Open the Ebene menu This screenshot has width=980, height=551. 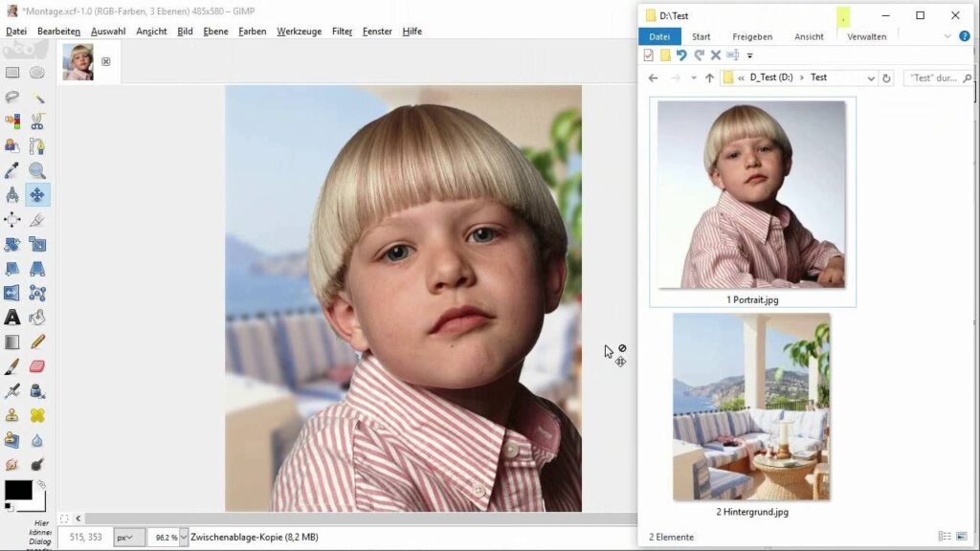point(215,31)
